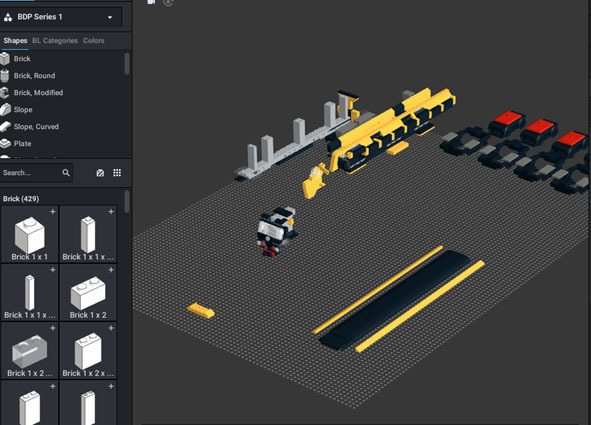The image size is (591, 425).
Task: Pick the Brick 1 x 1 thumbnail
Action: pyautogui.click(x=29, y=234)
